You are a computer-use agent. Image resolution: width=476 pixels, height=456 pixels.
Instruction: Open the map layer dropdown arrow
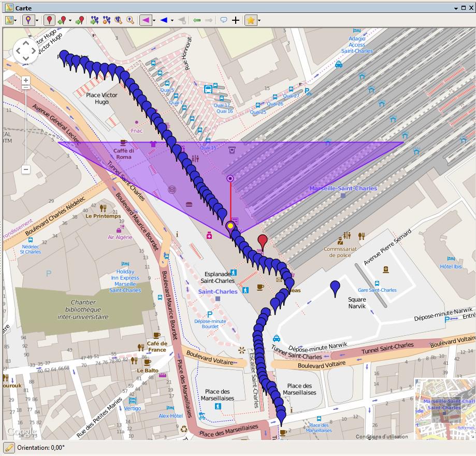15,21
